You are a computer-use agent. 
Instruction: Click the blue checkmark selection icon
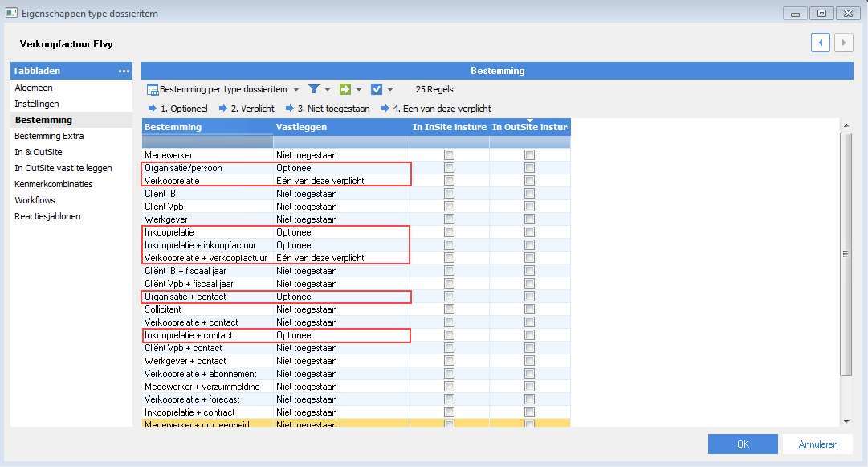(377, 89)
